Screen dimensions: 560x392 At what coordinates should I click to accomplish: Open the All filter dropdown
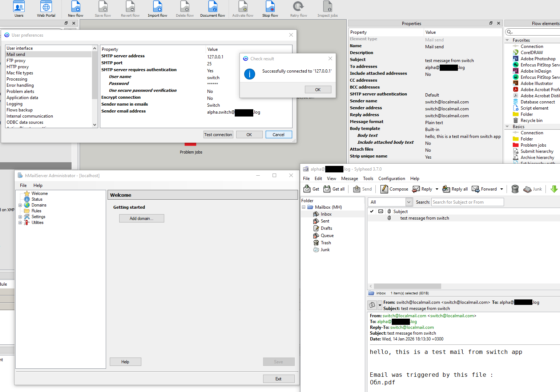pos(409,202)
